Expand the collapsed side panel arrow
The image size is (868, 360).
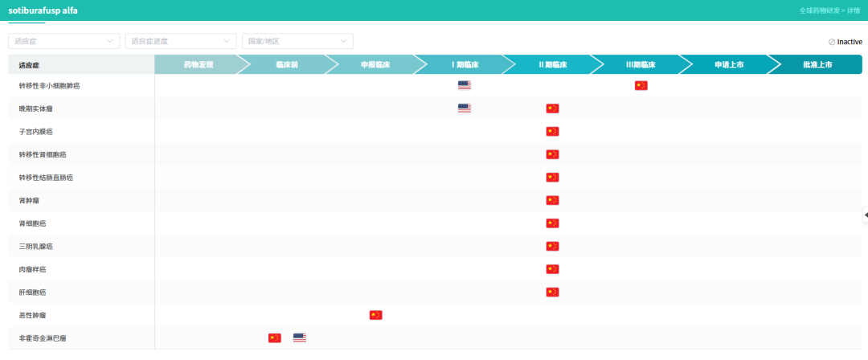pos(865,215)
